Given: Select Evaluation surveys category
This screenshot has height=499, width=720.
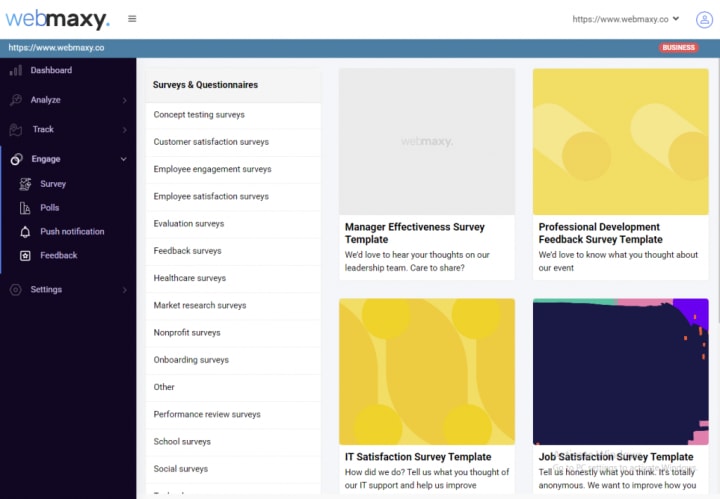Looking at the screenshot, I should click(233, 224).
